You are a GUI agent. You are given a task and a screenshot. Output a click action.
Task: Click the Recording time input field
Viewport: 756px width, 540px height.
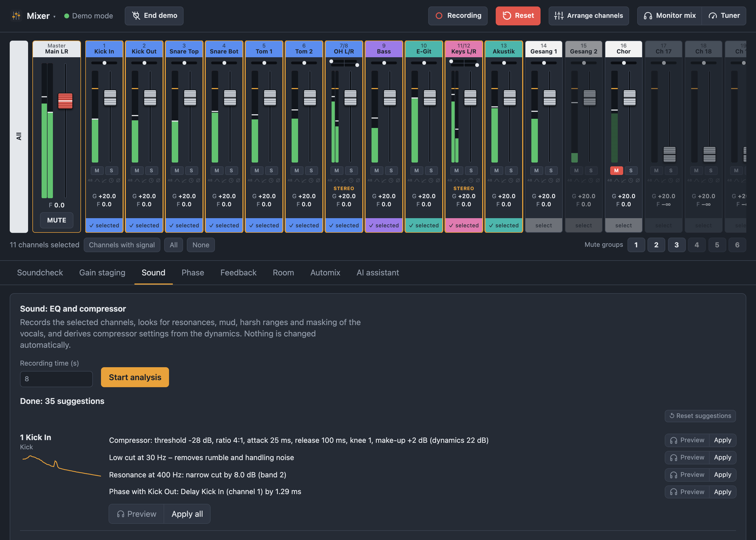(56, 379)
